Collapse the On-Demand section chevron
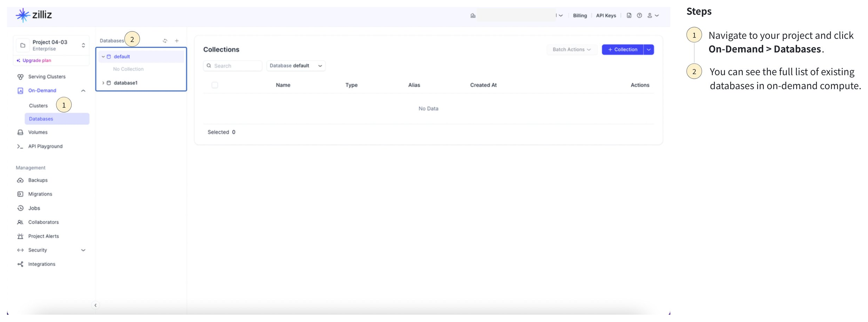868x322 pixels. 83,91
